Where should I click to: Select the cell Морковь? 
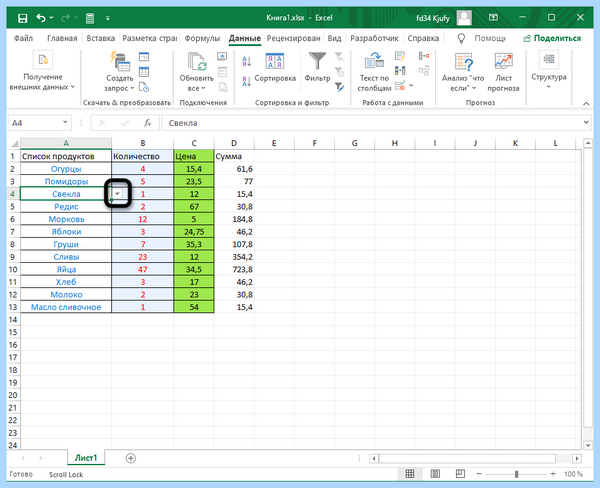(x=66, y=219)
